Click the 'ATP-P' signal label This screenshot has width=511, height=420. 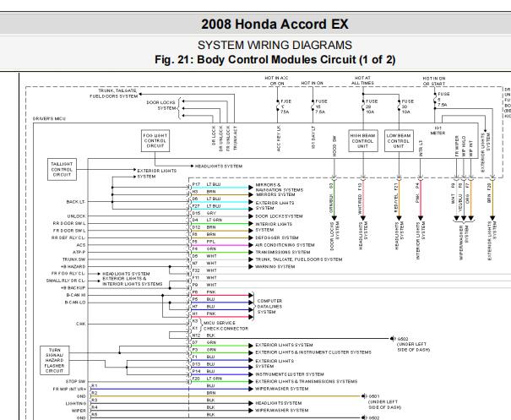79,252
